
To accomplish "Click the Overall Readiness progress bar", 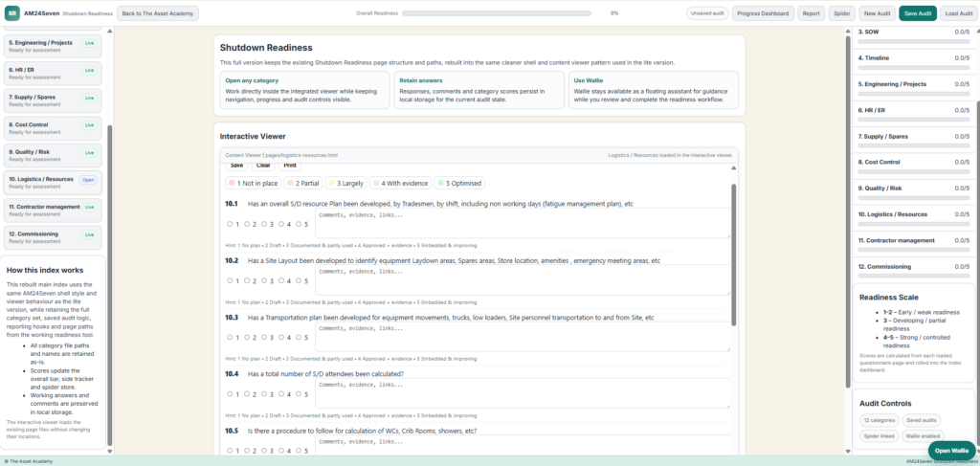I will 497,13.
